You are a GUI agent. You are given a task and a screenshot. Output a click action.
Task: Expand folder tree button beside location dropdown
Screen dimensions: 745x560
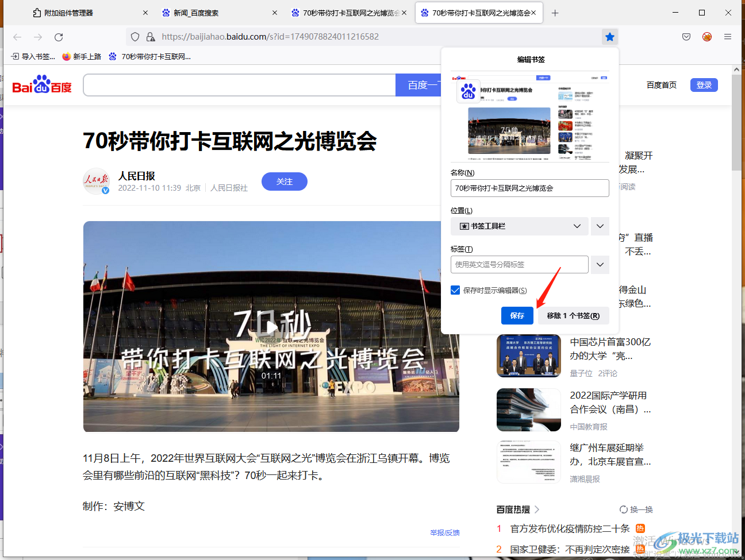coord(600,226)
